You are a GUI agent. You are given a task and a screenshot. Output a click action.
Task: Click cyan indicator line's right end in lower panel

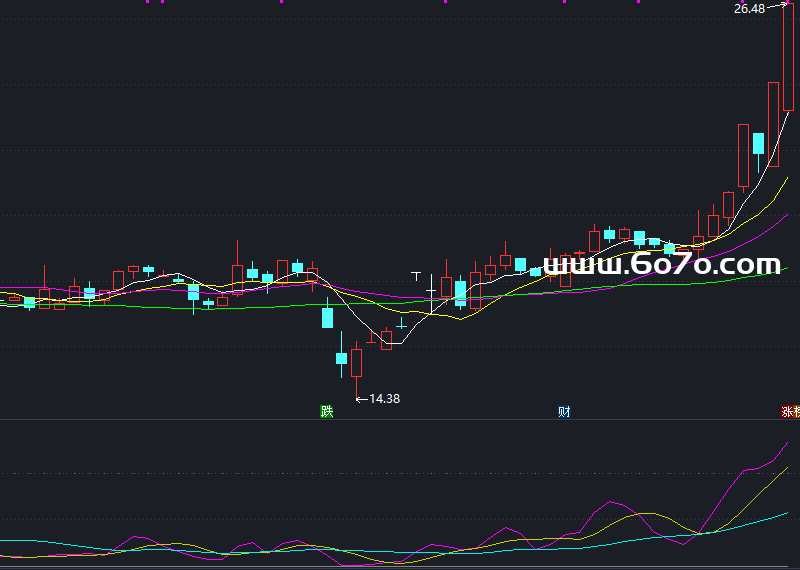coord(786,514)
